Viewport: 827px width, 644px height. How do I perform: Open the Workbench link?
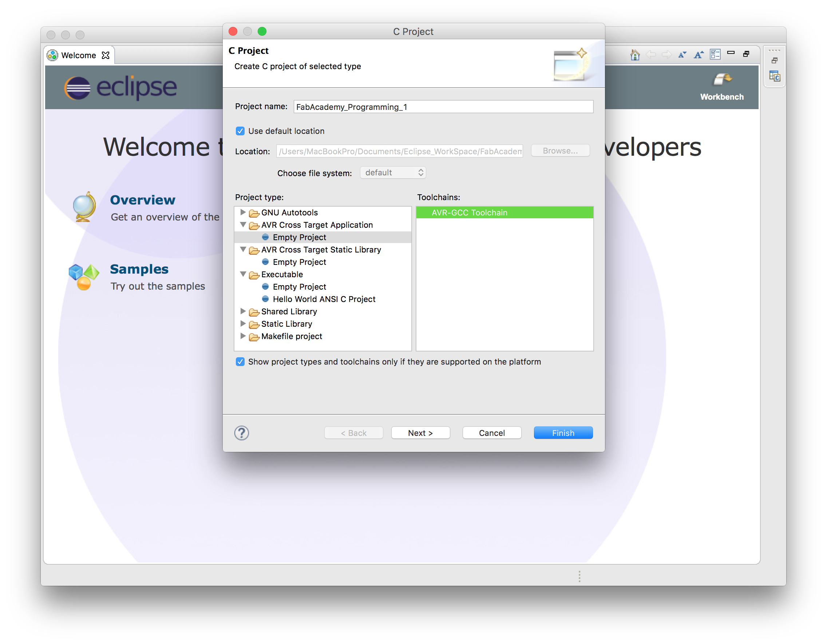722,97
